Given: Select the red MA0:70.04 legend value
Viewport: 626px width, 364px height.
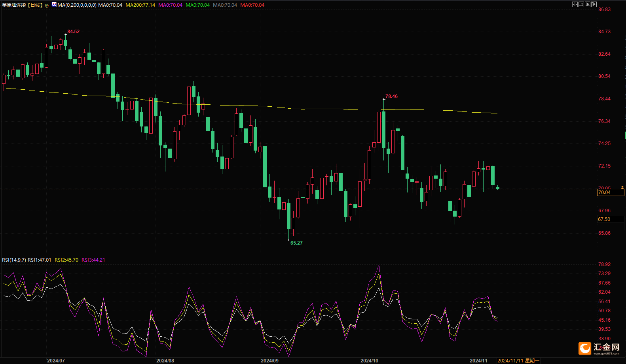Looking at the screenshot, I should [x=252, y=5].
